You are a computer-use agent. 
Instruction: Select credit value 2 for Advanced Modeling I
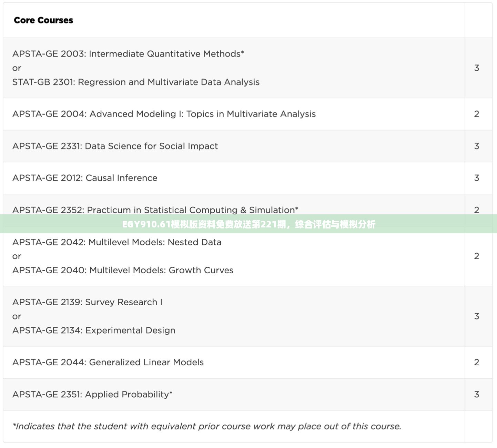(x=477, y=114)
